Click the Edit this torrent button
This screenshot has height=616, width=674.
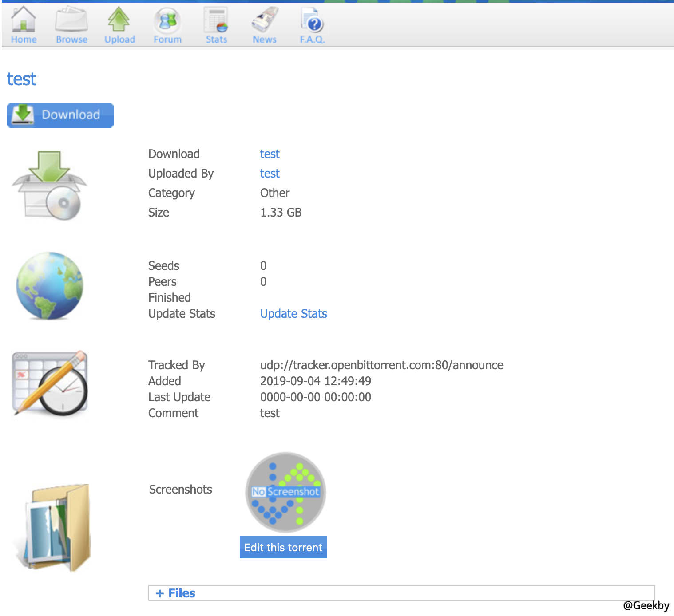283,548
